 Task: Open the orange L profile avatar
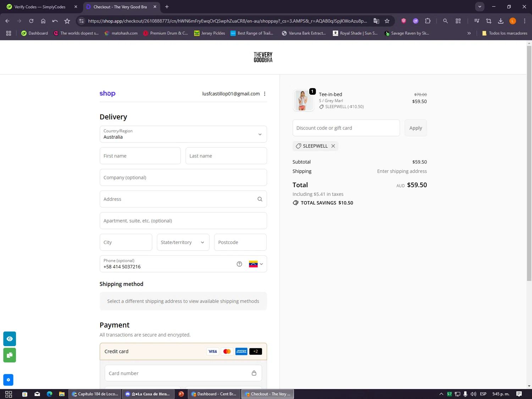512,21
